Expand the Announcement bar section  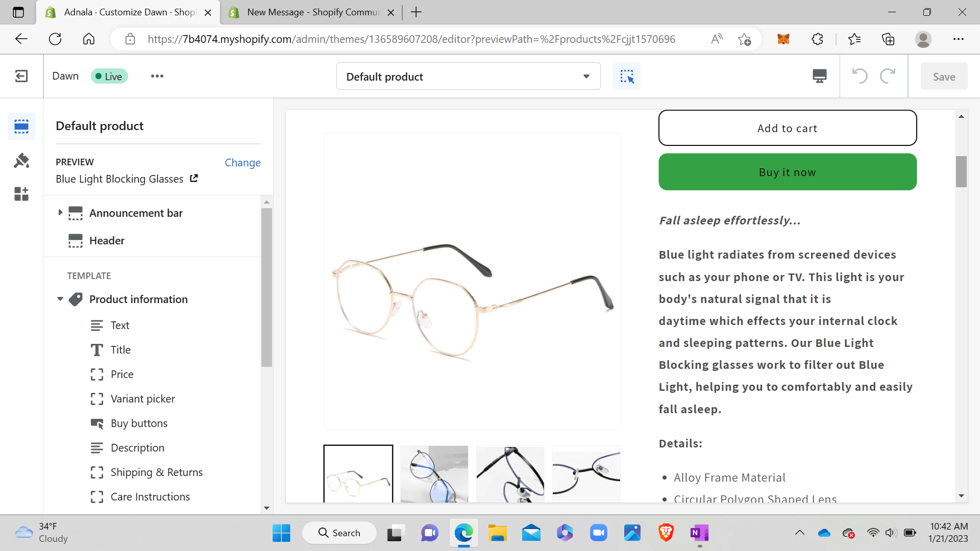pos(60,213)
